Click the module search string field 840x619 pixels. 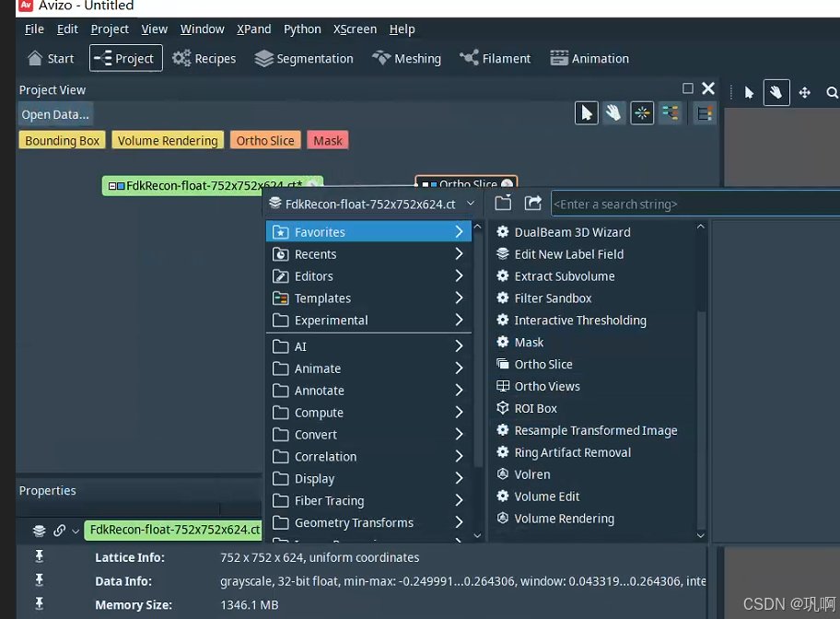(x=695, y=204)
